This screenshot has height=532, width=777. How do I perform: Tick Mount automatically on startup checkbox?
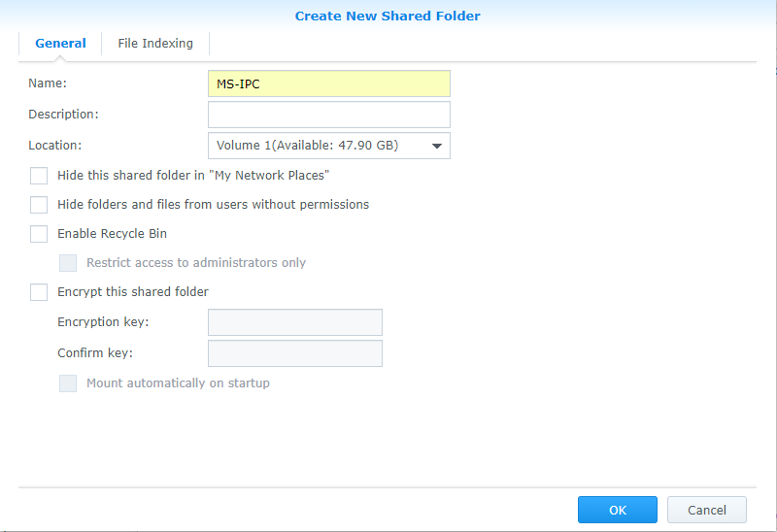[68, 383]
